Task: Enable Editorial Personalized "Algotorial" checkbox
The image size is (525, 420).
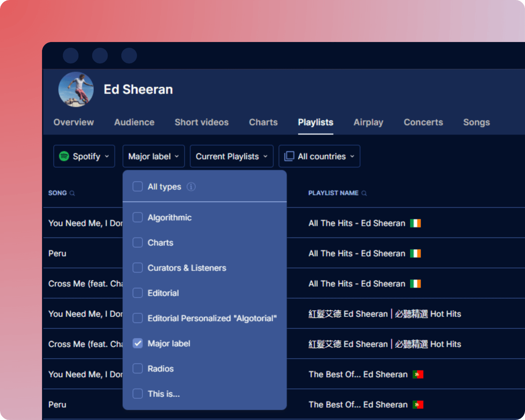Action: [x=138, y=318]
